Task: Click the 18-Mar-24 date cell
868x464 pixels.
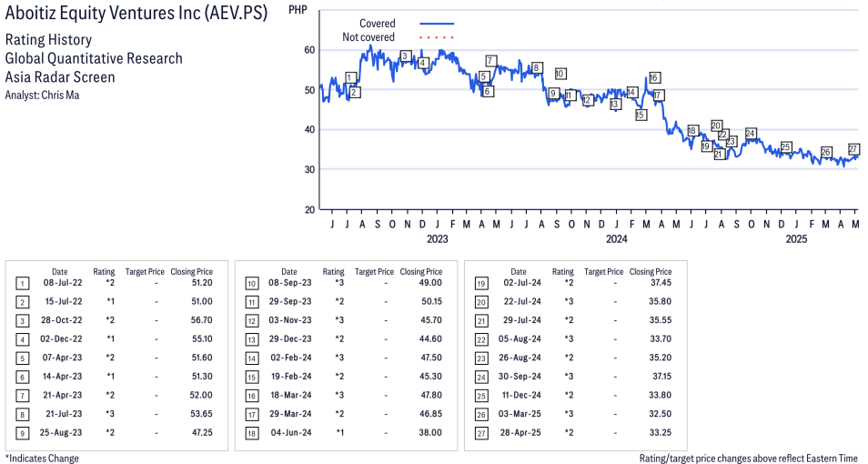Action: click(291, 396)
